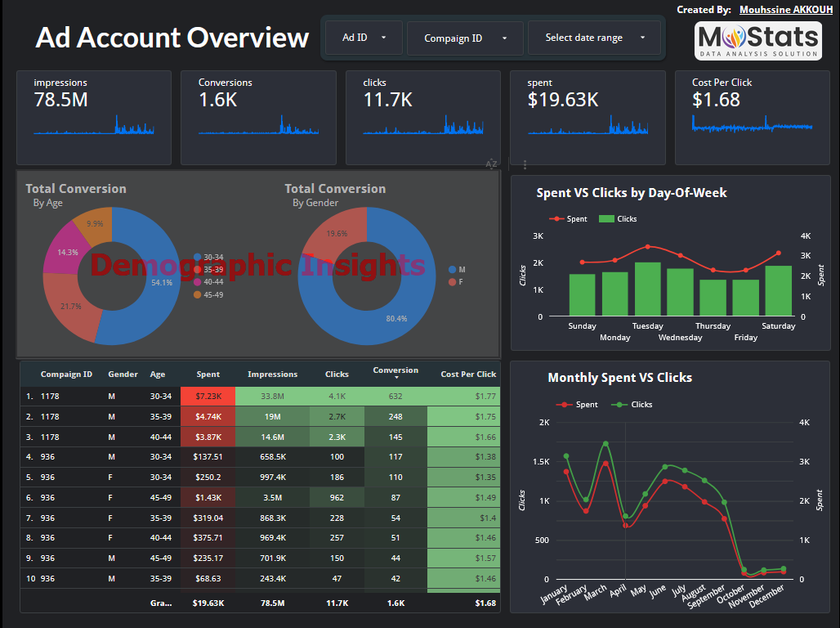Sort table by Impressions column header
The height and width of the screenshot is (628, 840).
click(272, 375)
